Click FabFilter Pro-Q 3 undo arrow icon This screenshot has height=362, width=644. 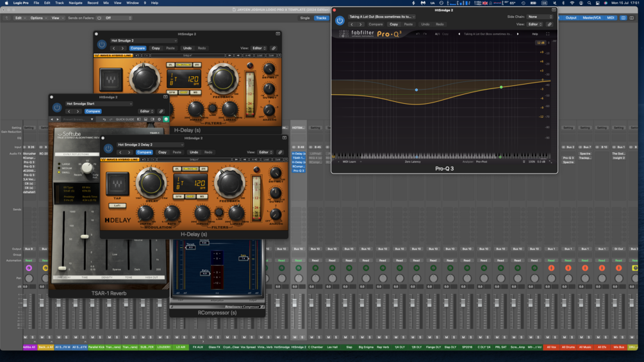pos(418,34)
